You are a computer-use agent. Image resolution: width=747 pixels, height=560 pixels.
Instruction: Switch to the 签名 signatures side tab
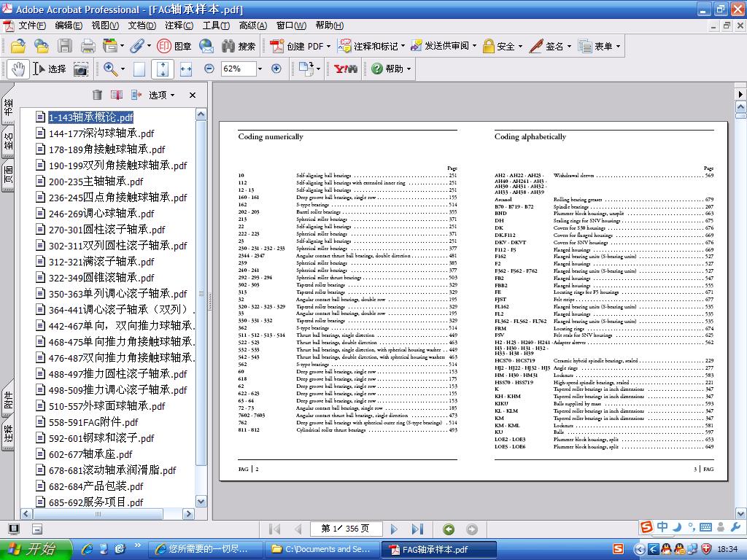pos(8,142)
